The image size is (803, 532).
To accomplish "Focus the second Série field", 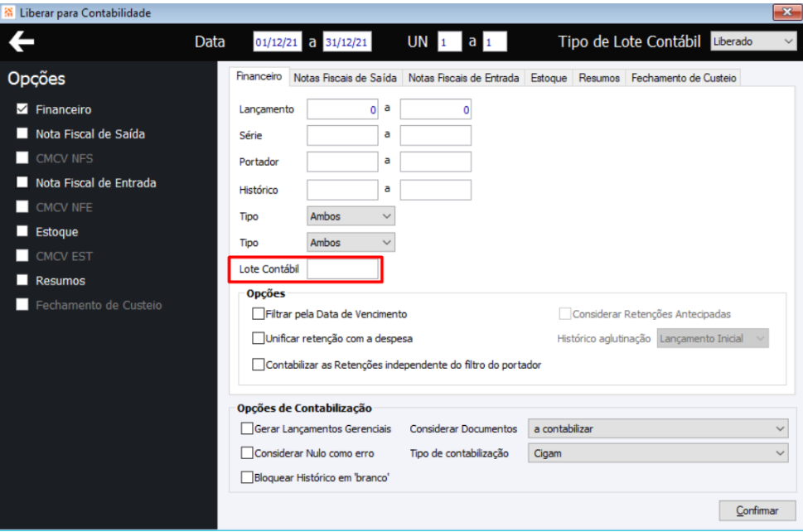I will pyautogui.click(x=436, y=136).
